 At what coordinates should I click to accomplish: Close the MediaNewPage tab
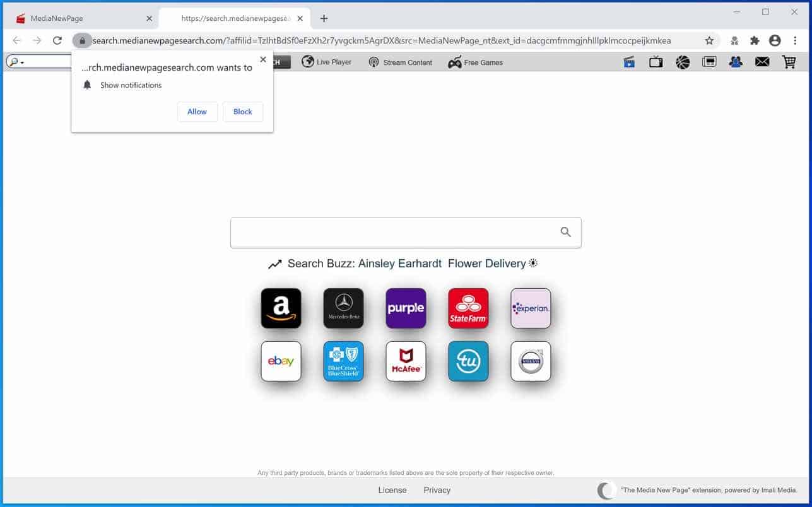tap(149, 18)
